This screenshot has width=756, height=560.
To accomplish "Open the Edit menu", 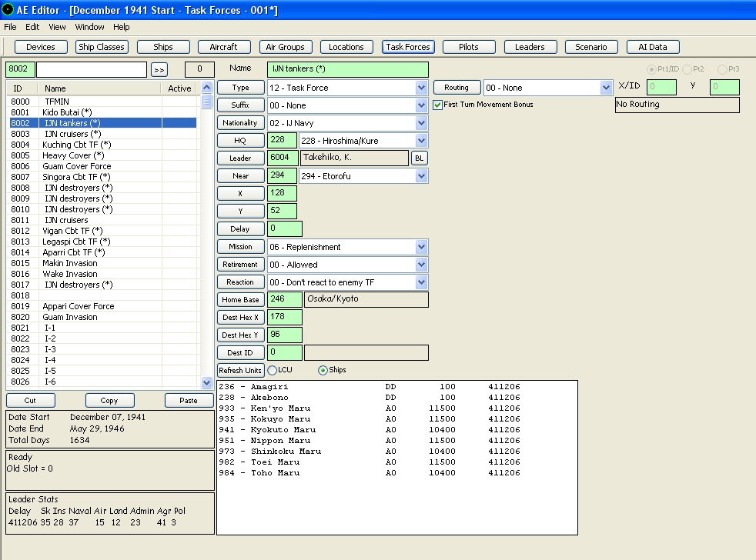I will pos(32,27).
